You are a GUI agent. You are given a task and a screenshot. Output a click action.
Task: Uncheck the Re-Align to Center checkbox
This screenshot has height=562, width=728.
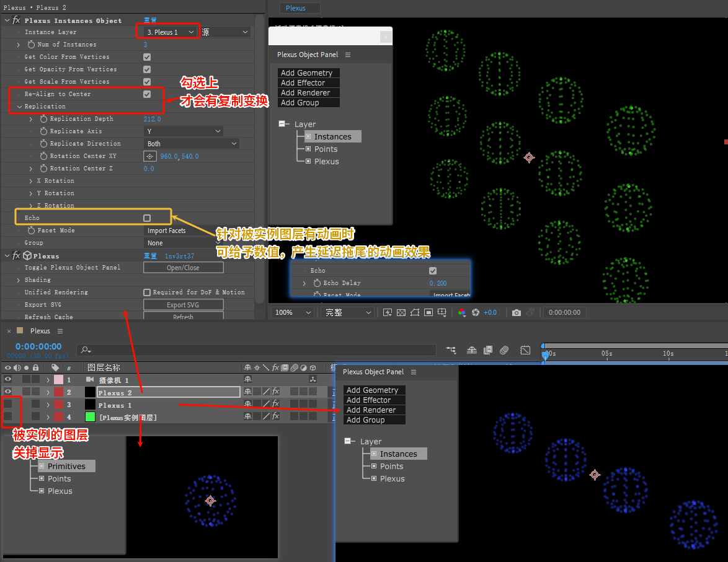coord(147,94)
